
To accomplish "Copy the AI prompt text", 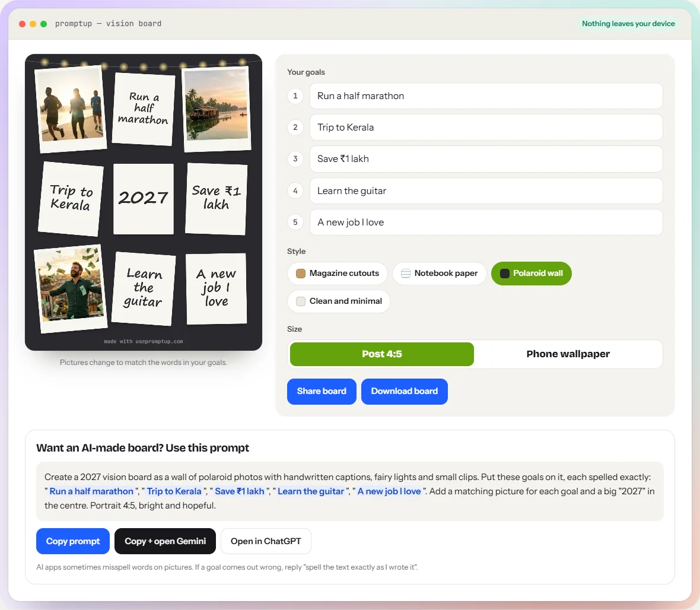I will [x=73, y=541].
